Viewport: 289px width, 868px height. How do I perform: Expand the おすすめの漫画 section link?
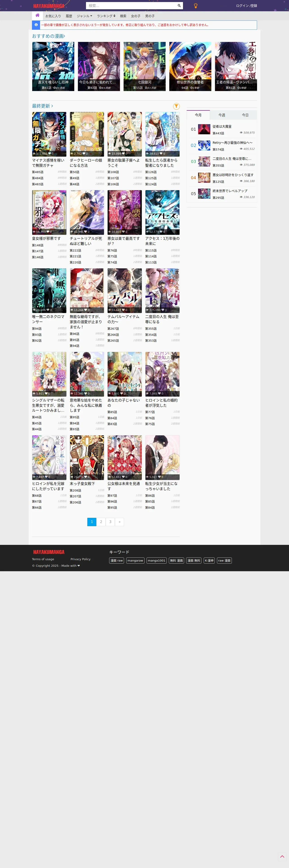pos(48,36)
